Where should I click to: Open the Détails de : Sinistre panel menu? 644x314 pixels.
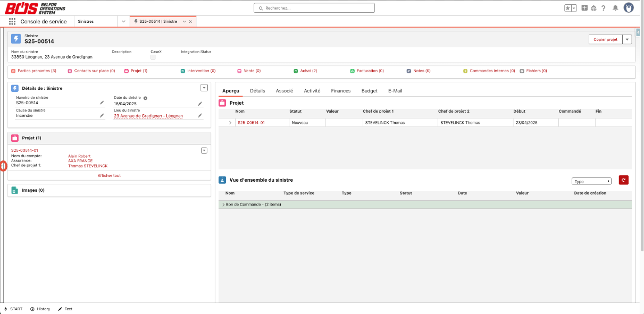click(x=204, y=88)
